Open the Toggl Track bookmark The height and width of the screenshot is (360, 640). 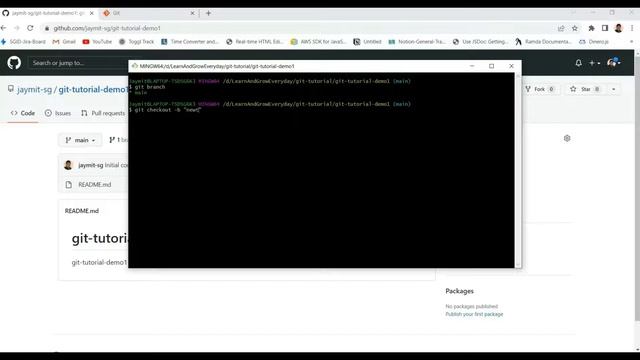(x=136, y=42)
